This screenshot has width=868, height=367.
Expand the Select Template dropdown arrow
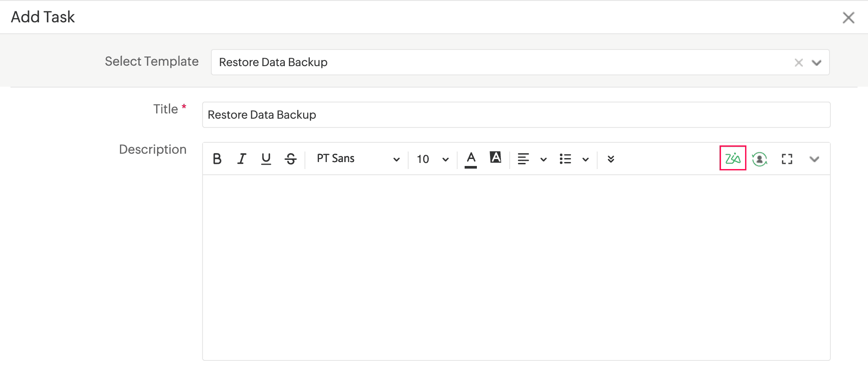pyautogui.click(x=816, y=63)
